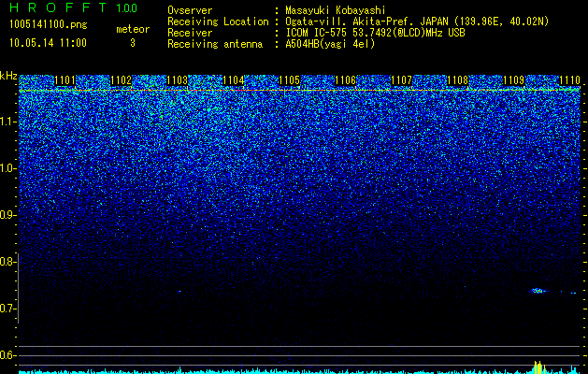
Task: Click the 1103 time marker
Action: (x=177, y=80)
